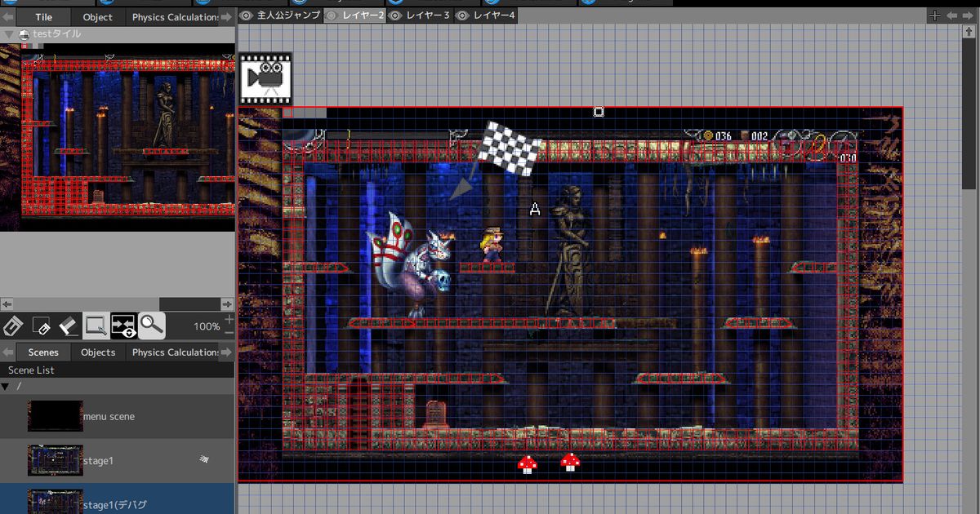Screen dimensions: 980x514
Task: Select the 主人公ジャンプ layer tab
Action: pos(281,16)
